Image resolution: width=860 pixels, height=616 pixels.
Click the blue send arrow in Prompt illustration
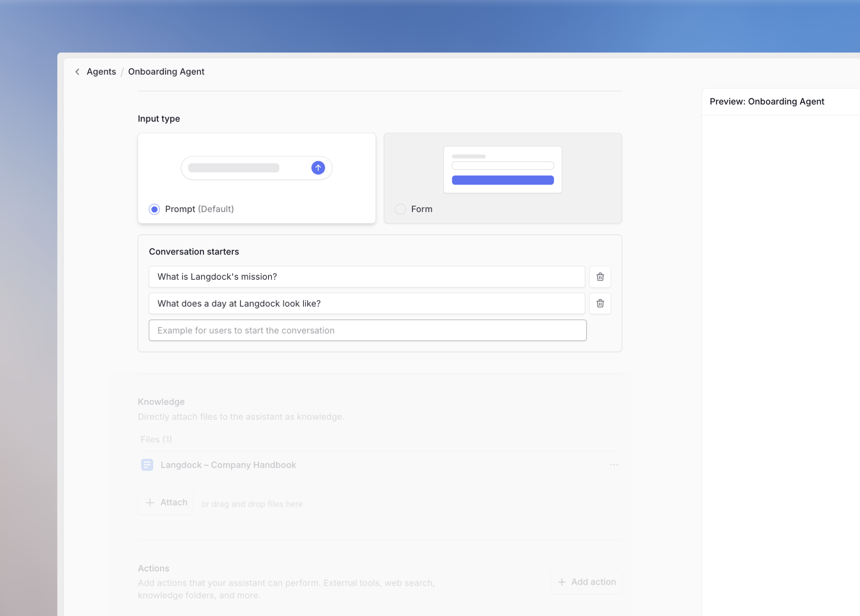[x=318, y=168]
